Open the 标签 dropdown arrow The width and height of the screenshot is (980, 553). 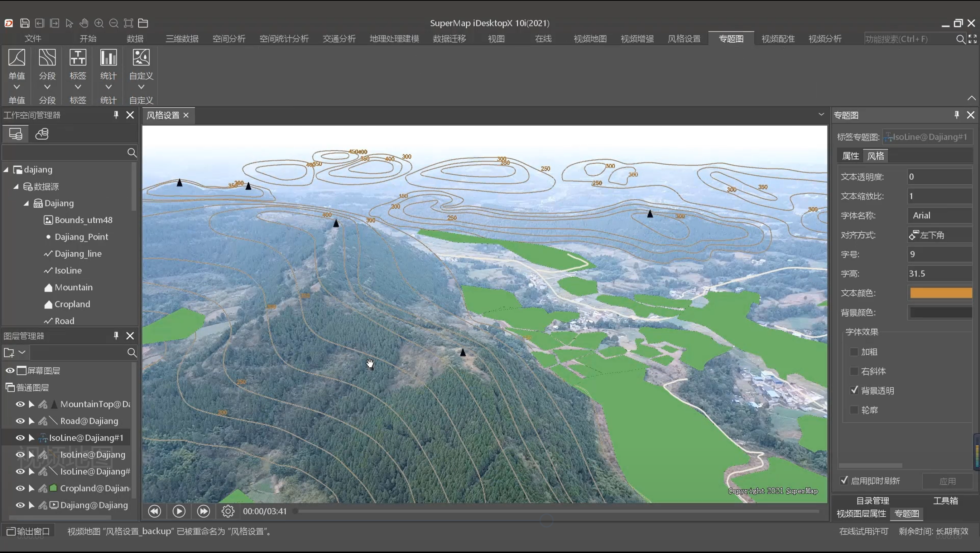click(x=78, y=87)
